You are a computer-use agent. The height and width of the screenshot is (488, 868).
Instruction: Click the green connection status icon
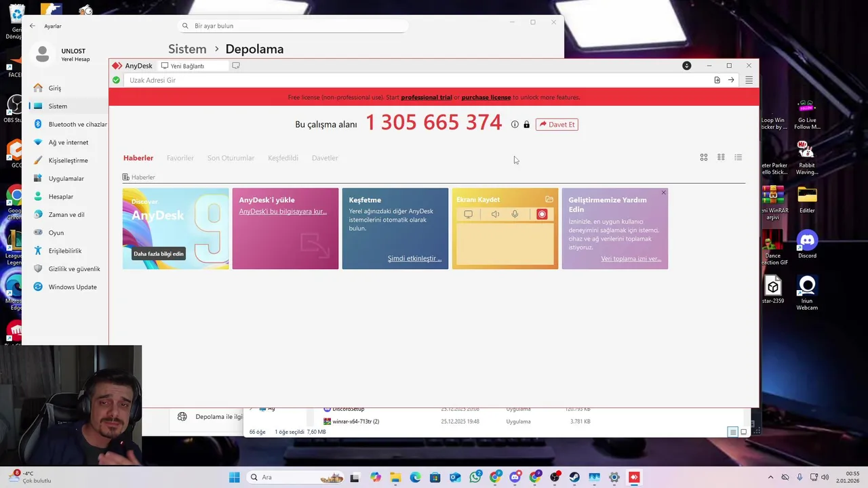tap(116, 80)
